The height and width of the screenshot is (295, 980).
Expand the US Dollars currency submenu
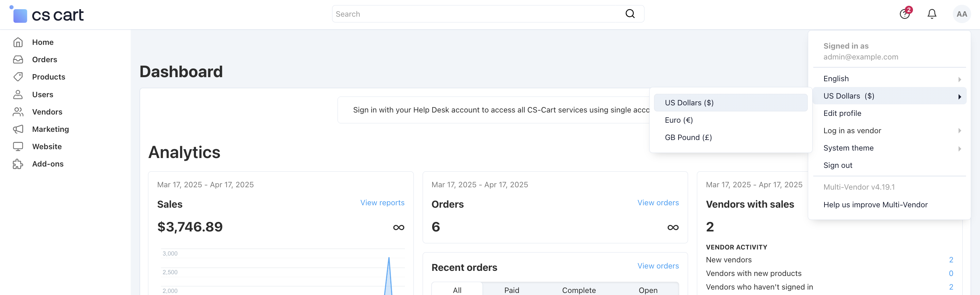click(889, 96)
